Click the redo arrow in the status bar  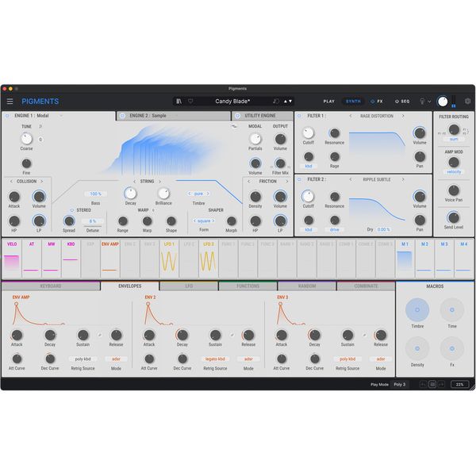point(441,384)
